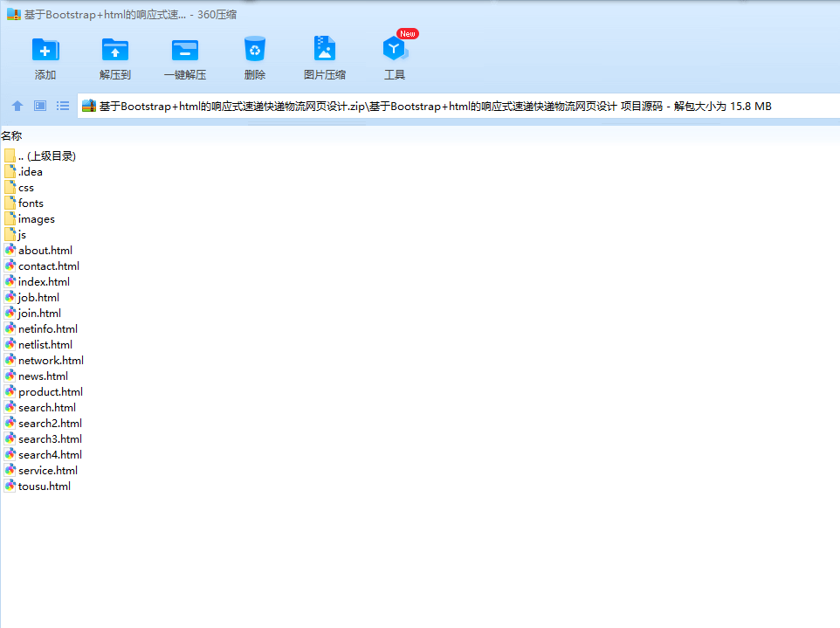
Task: Click the folder icon beside js
Action: (10, 234)
